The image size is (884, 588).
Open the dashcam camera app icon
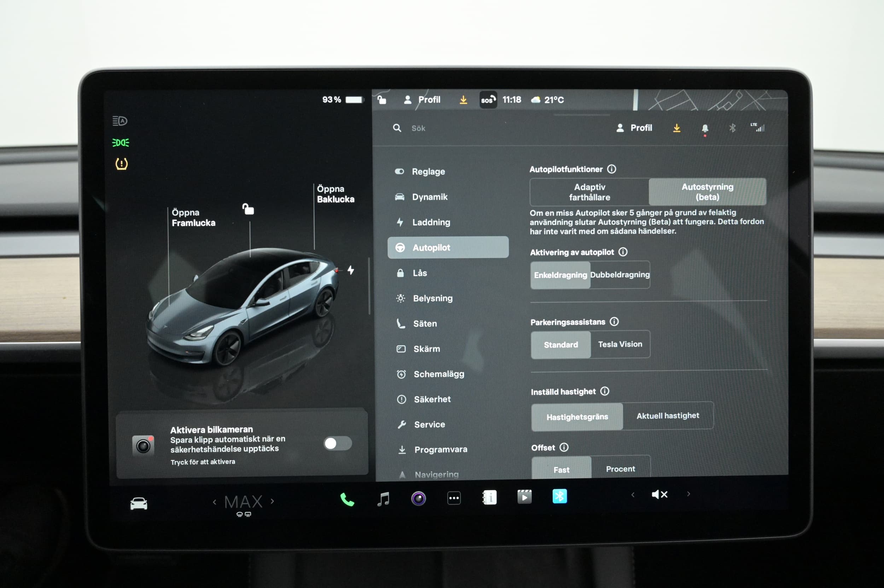click(x=419, y=499)
